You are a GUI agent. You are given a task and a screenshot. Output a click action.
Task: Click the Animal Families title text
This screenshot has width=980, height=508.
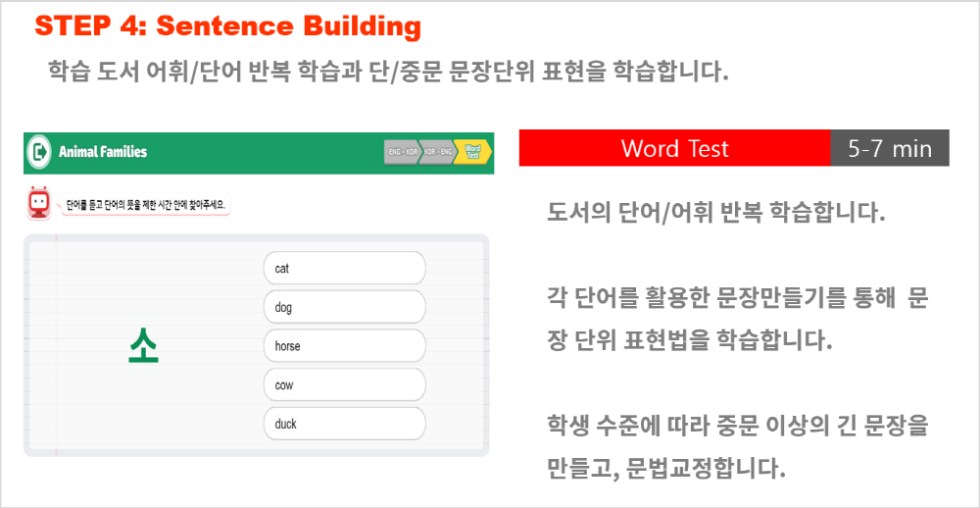(x=103, y=152)
